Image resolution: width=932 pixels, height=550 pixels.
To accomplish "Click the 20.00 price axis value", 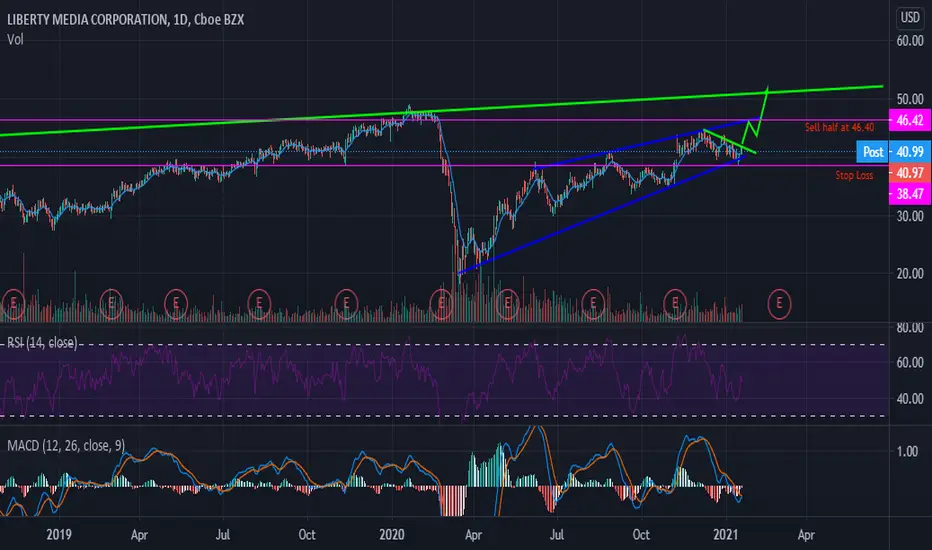I will pos(910,274).
